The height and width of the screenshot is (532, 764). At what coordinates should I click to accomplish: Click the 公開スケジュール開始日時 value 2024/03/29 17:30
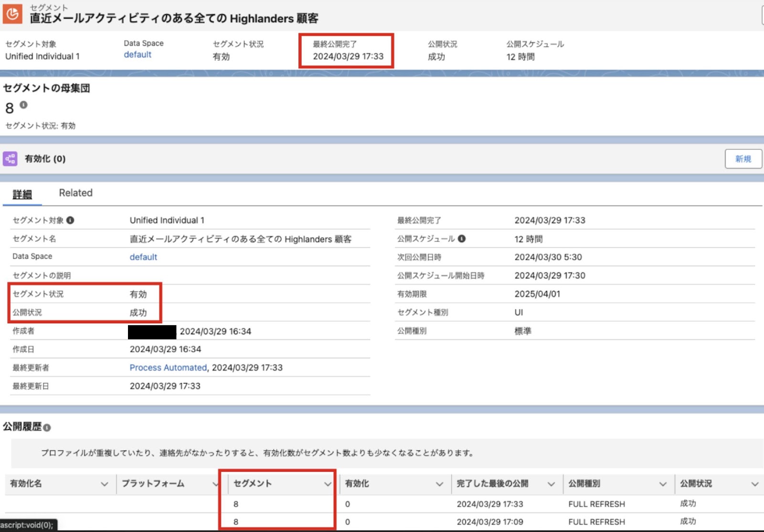coord(550,276)
